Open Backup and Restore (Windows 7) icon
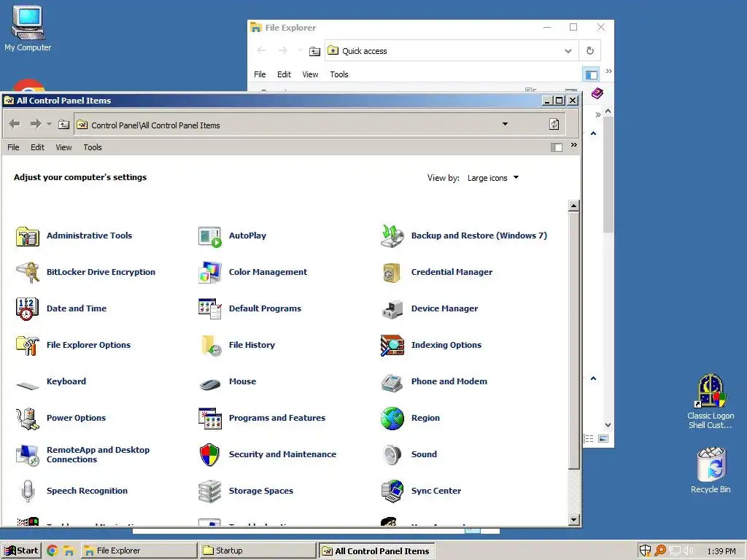This screenshot has height=560, width=747. [392, 236]
